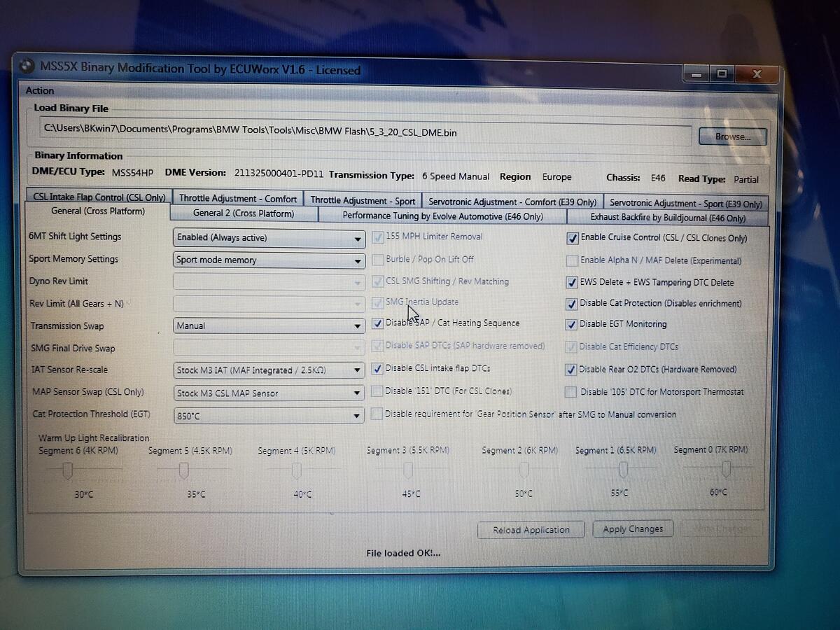Click the BMW logo title bar icon
The image size is (840, 630).
click(x=26, y=66)
